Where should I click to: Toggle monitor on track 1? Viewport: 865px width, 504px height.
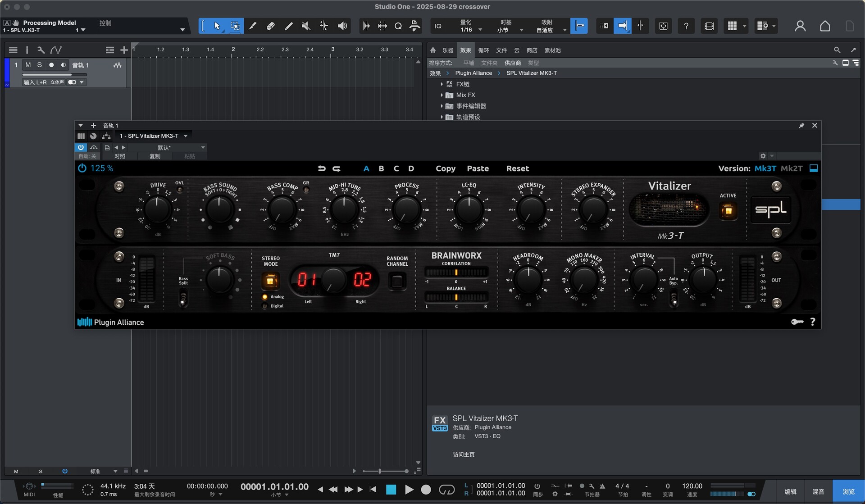click(64, 65)
